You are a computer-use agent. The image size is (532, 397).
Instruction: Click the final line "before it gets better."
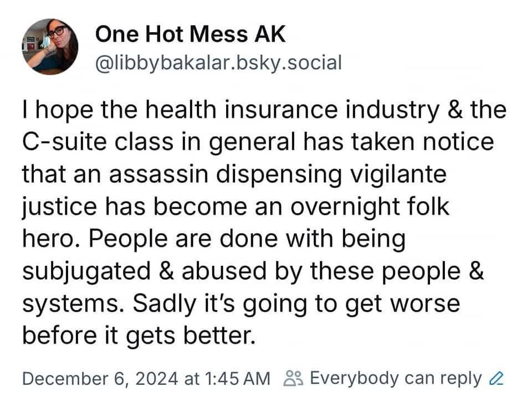point(139,337)
